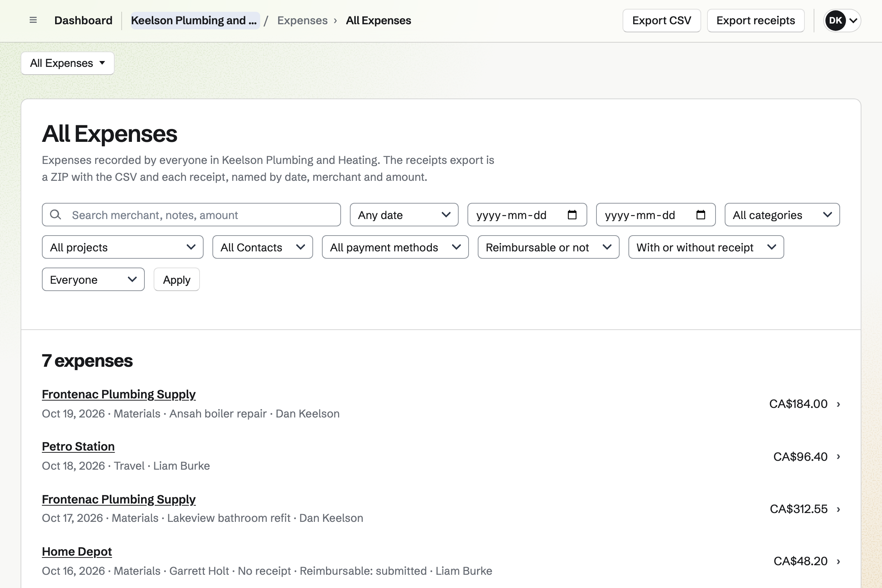Image resolution: width=882 pixels, height=588 pixels.
Task: Click the CA$312.55 amount
Action: pos(798,509)
